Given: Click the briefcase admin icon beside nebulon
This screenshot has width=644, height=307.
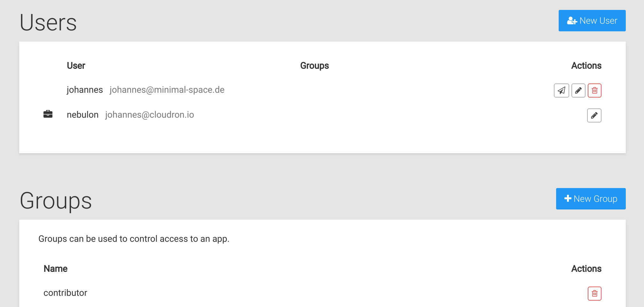Looking at the screenshot, I should pos(48,114).
